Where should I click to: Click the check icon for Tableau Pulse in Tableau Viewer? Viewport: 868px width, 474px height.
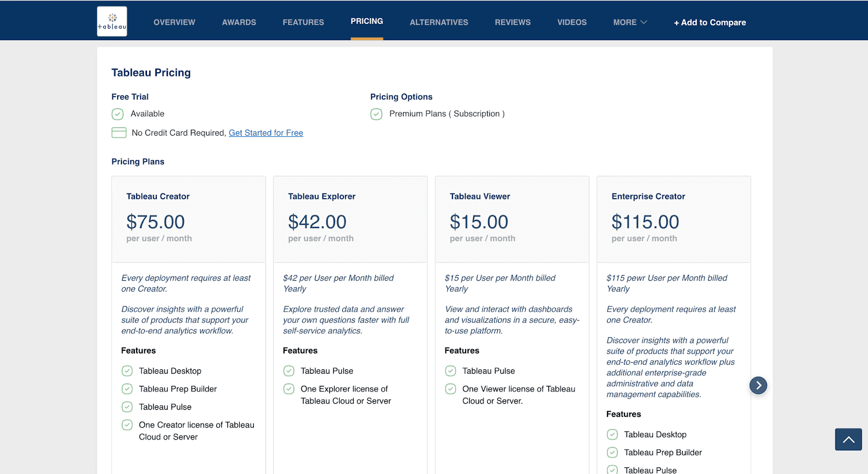click(450, 371)
